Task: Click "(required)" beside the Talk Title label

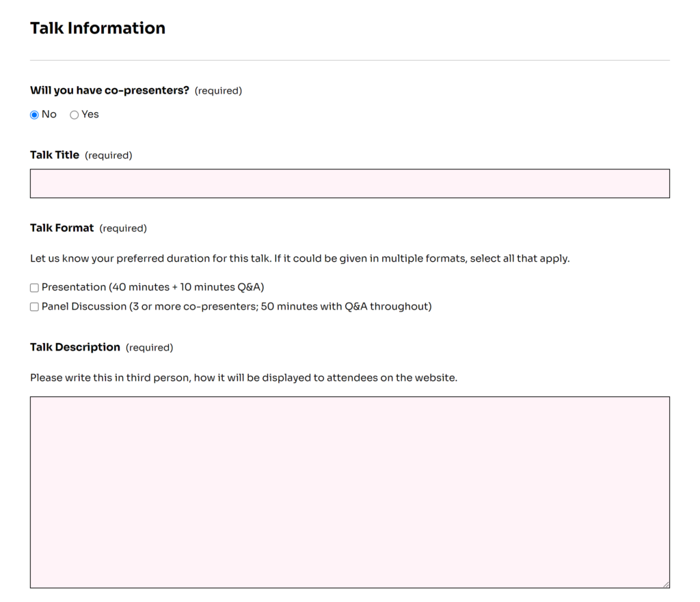Action: [x=109, y=156]
